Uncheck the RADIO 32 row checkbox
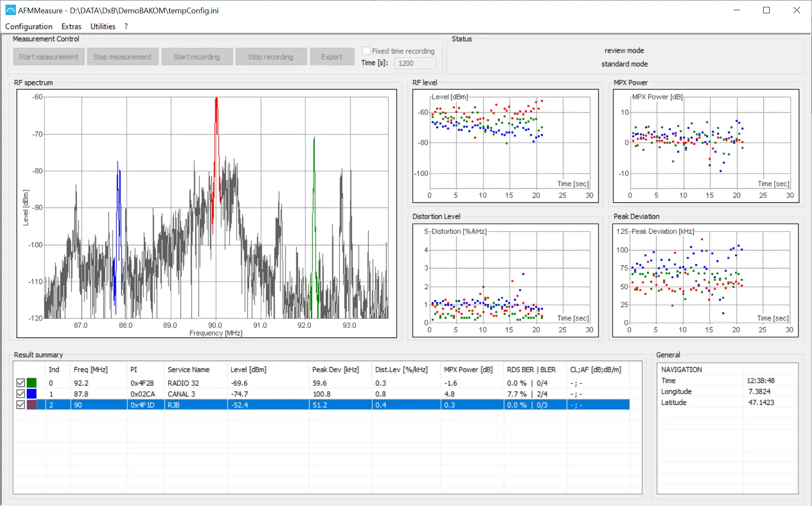Viewport: 812px width, 506px height. click(x=21, y=383)
